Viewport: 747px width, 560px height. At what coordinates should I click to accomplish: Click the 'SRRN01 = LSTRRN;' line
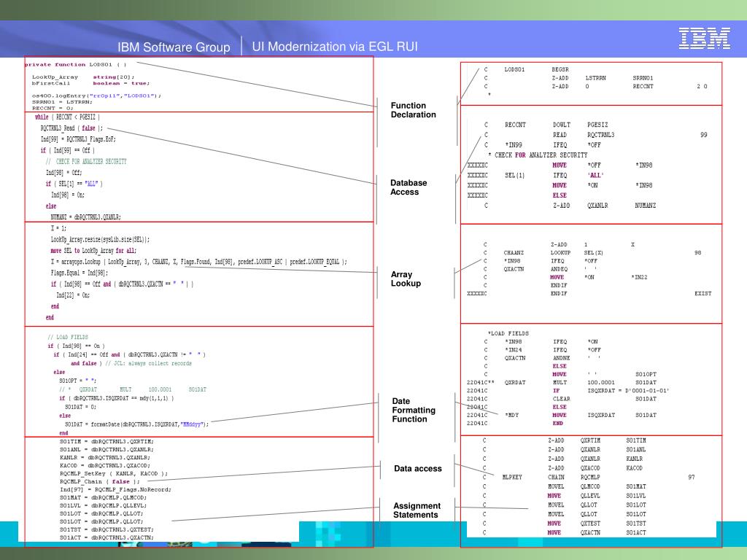pos(62,101)
